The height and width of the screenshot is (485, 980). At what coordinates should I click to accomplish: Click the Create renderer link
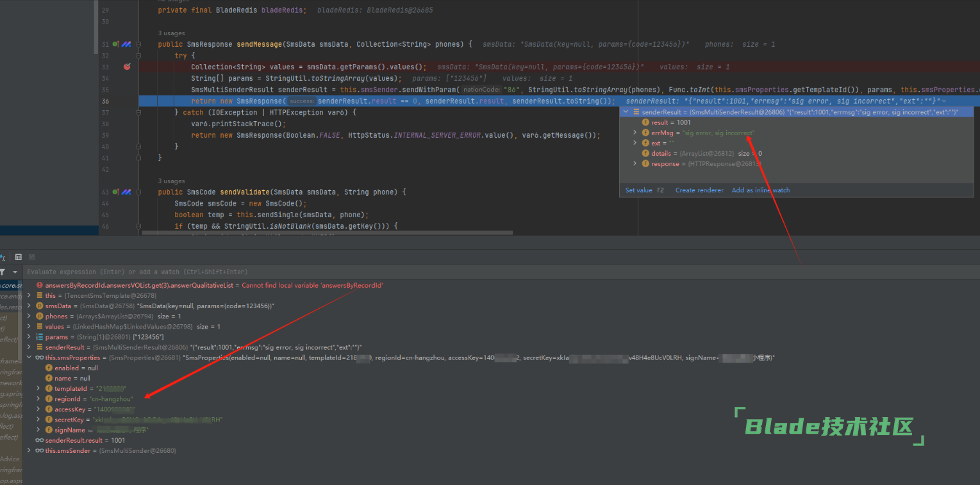(699, 190)
